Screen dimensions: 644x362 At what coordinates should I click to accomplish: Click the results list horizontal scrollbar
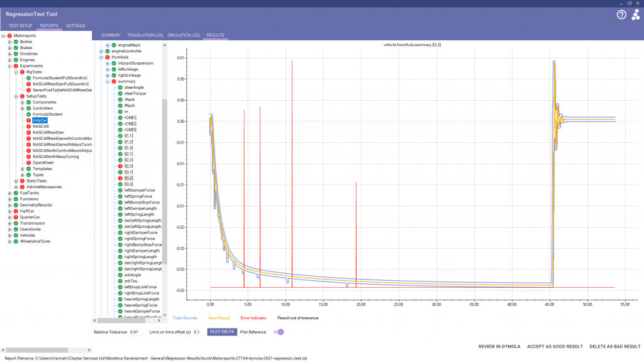(x=126, y=320)
